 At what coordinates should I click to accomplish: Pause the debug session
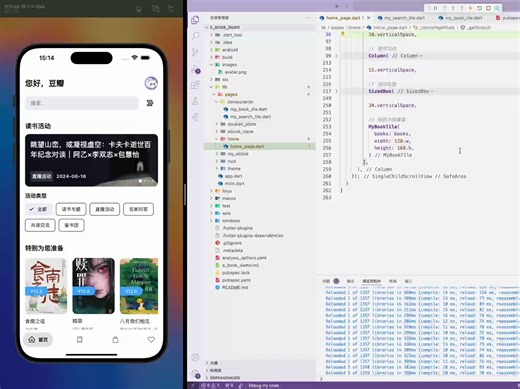coord(435,8)
